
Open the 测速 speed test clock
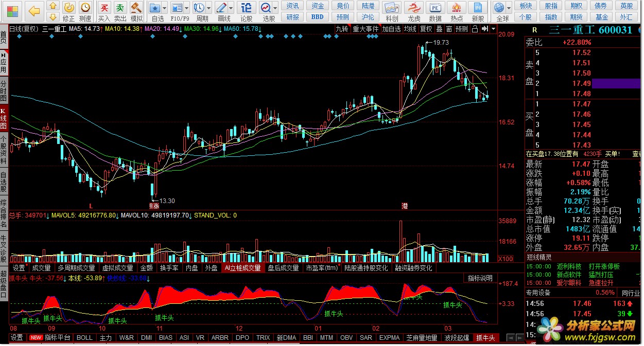[85, 11]
